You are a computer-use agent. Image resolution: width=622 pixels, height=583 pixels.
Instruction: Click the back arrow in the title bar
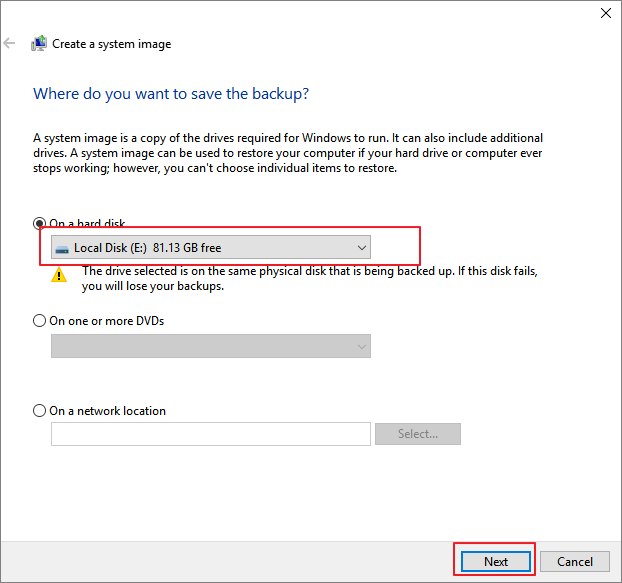(10, 44)
